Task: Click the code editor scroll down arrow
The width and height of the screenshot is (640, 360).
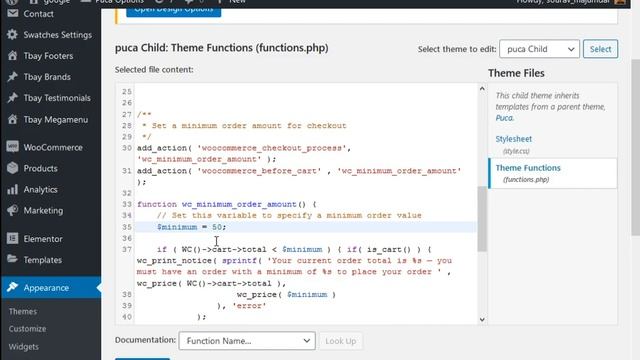Action: (482, 320)
